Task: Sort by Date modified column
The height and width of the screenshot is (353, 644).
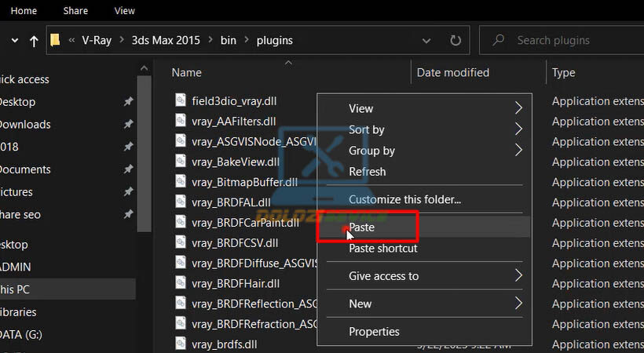Action: point(453,73)
